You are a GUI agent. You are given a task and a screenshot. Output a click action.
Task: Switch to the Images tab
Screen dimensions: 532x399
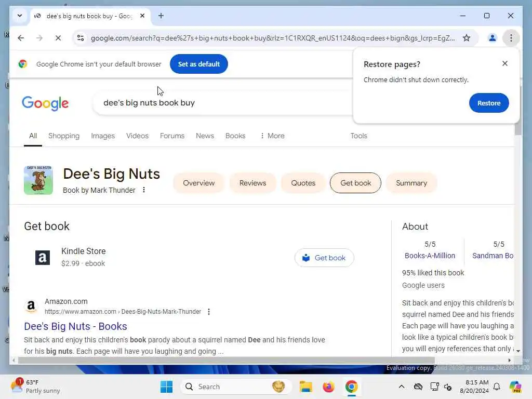click(x=103, y=136)
